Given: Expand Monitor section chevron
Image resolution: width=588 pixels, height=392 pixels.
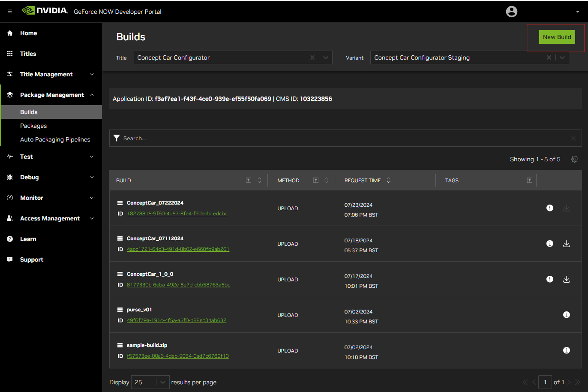Looking at the screenshot, I should (x=92, y=198).
